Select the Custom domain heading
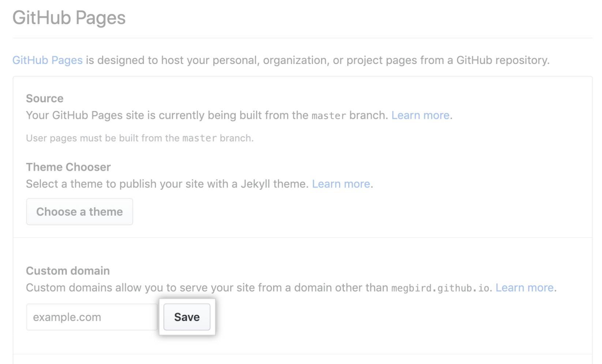This screenshot has height=364, width=602. 68,271
